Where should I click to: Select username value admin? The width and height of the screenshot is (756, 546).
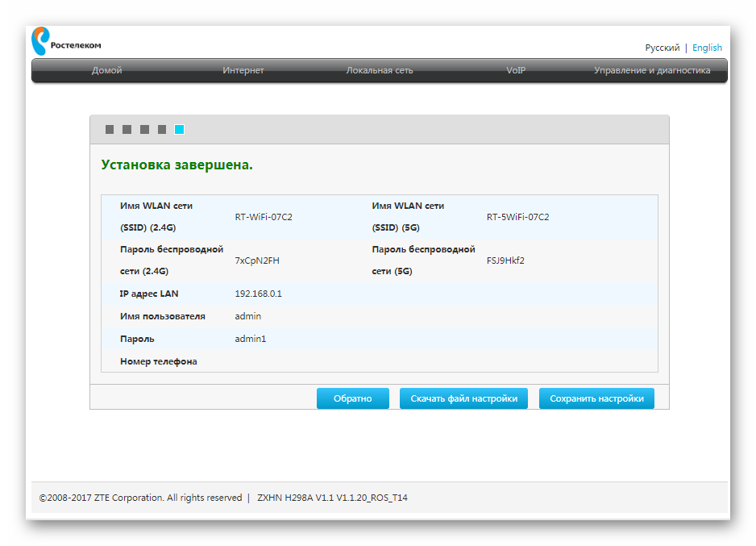pos(247,316)
